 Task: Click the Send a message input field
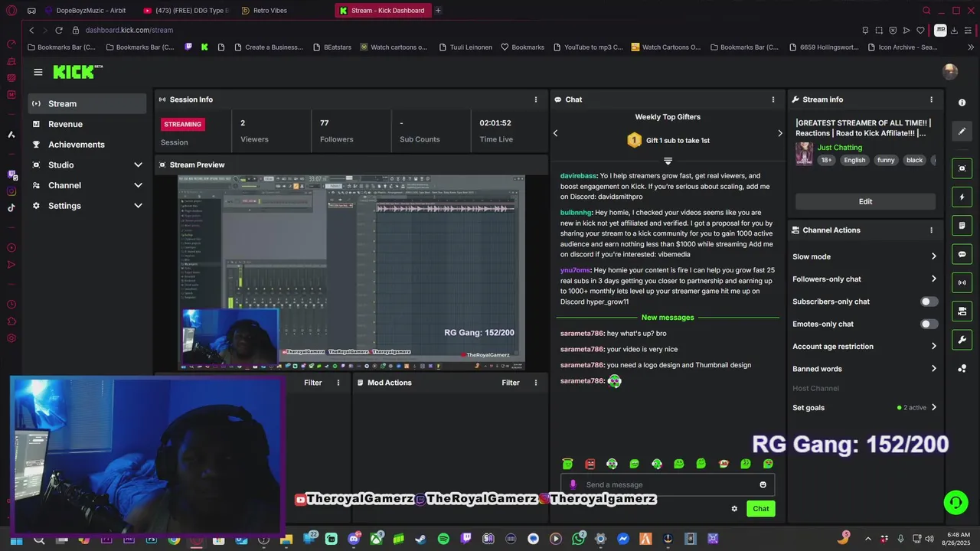click(x=668, y=484)
